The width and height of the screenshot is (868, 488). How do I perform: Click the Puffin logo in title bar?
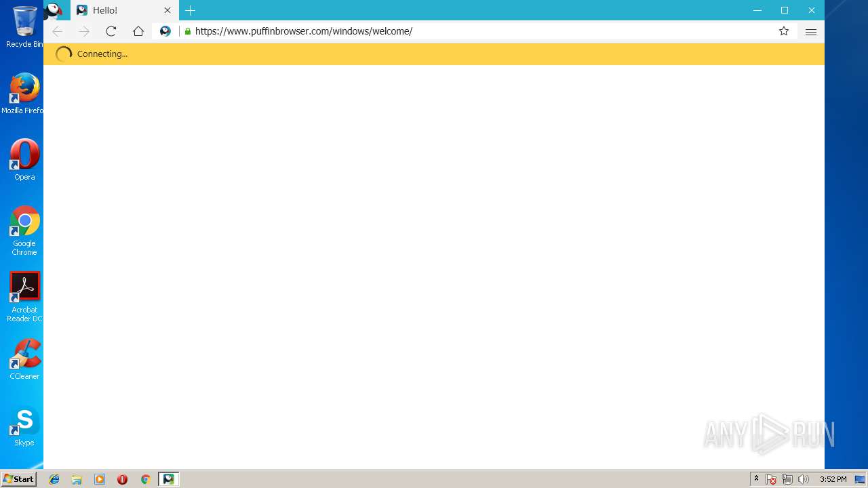pyautogui.click(x=54, y=10)
